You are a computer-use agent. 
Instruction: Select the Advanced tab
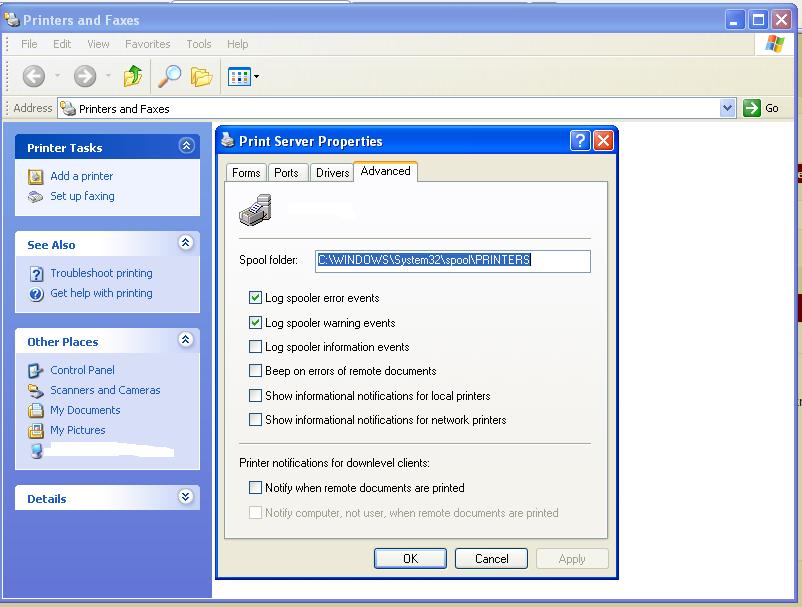click(x=386, y=171)
